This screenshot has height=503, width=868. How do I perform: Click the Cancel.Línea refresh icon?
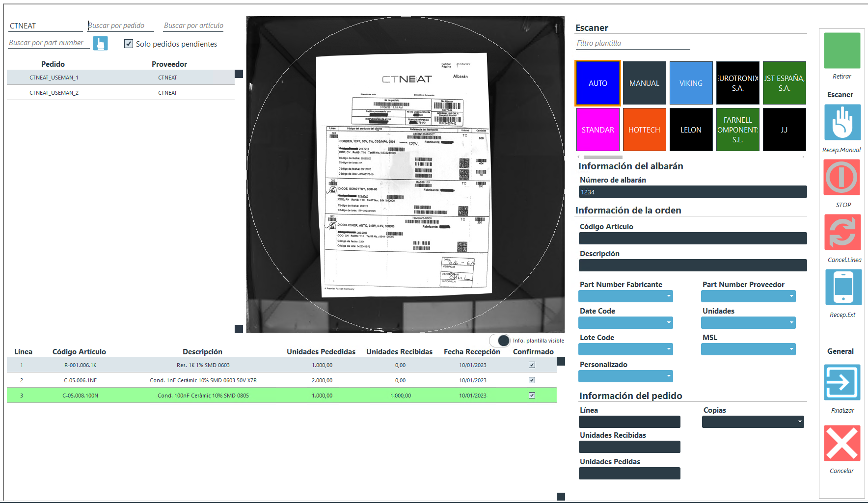click(x=842, y=232)
